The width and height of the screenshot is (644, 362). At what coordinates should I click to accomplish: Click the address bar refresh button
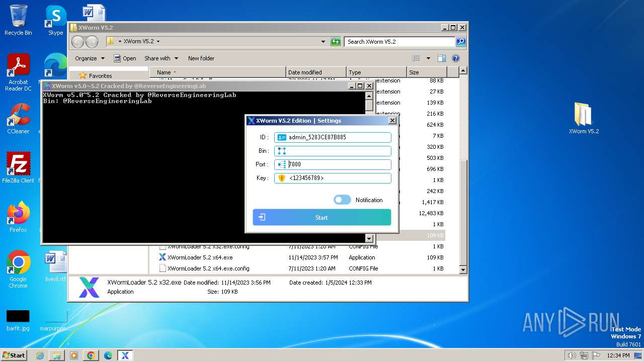336,42
